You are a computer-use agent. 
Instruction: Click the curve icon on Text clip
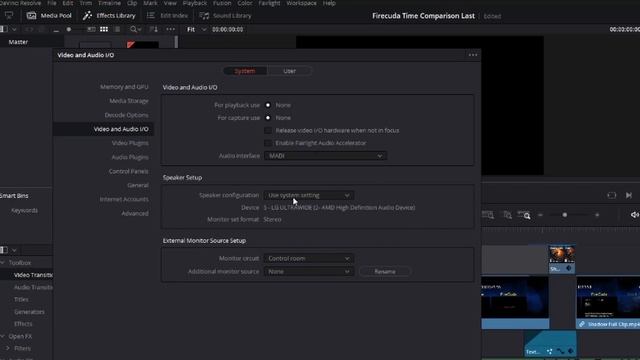560,351
